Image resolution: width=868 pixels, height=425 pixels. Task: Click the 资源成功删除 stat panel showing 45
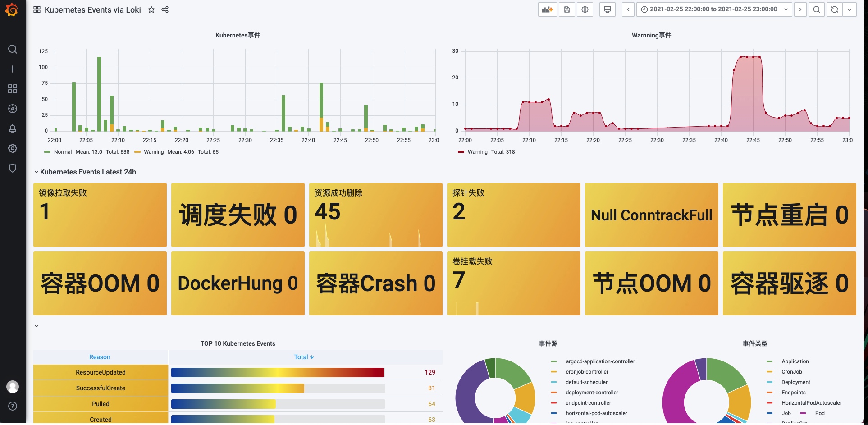376,215
